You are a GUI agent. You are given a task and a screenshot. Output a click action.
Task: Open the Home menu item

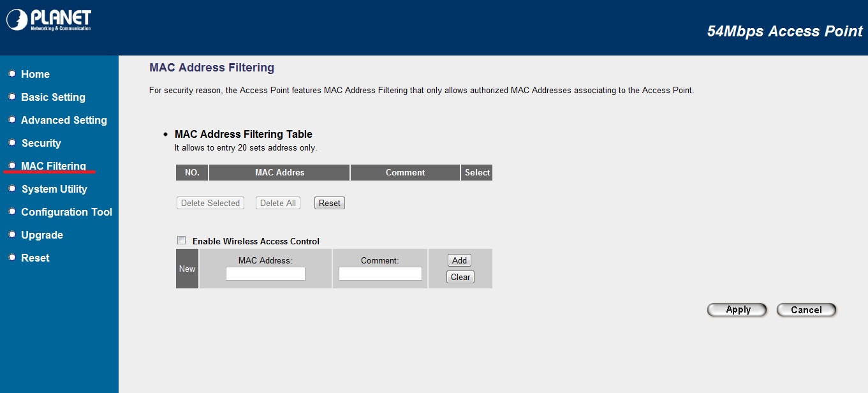35,74
